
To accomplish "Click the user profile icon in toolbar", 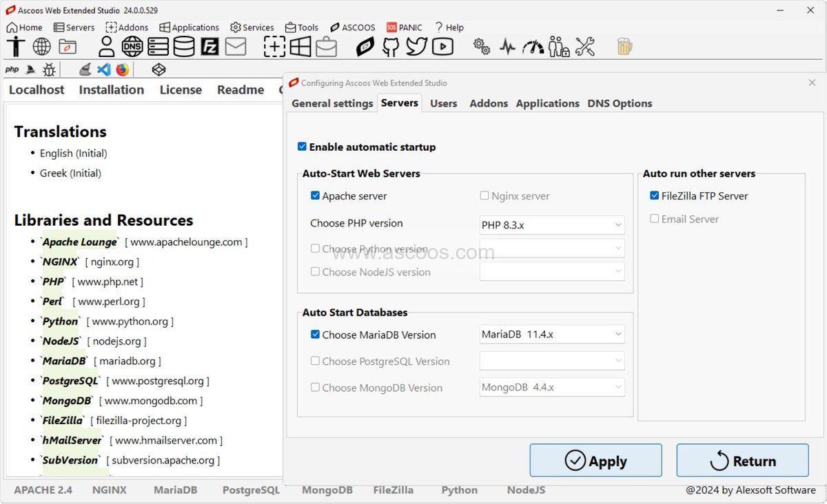I will coord(106,47).
